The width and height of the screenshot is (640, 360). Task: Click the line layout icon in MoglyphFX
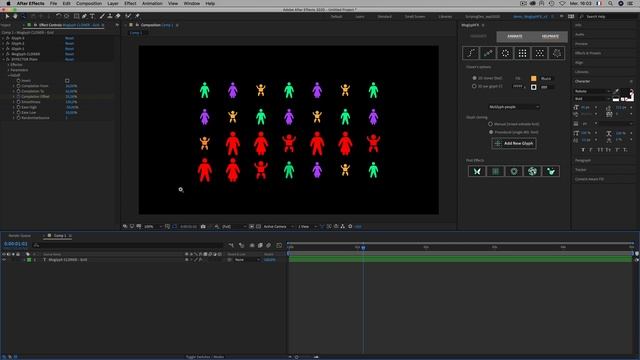coord(488,53)
